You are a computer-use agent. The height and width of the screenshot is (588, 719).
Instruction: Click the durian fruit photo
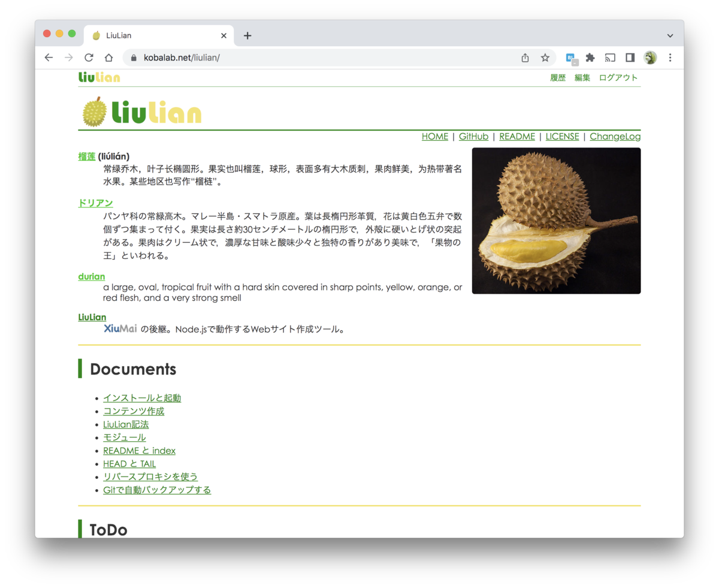coord(557,221)
